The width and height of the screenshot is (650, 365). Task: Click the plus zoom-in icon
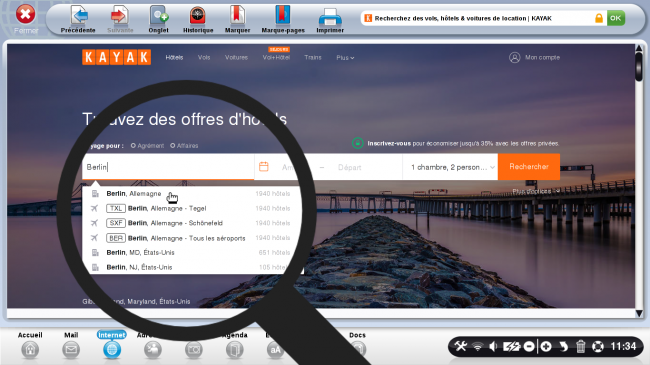(x=546, y=346)
